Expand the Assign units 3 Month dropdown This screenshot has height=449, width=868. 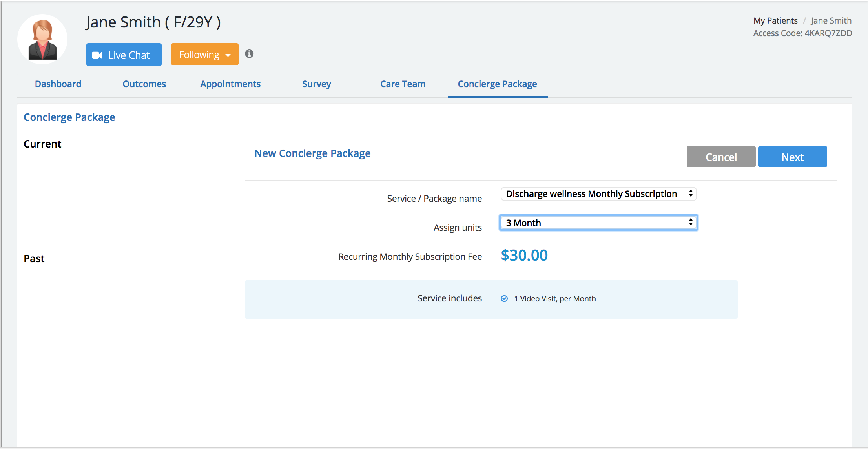pyautogui.click(x=598, y=223)
